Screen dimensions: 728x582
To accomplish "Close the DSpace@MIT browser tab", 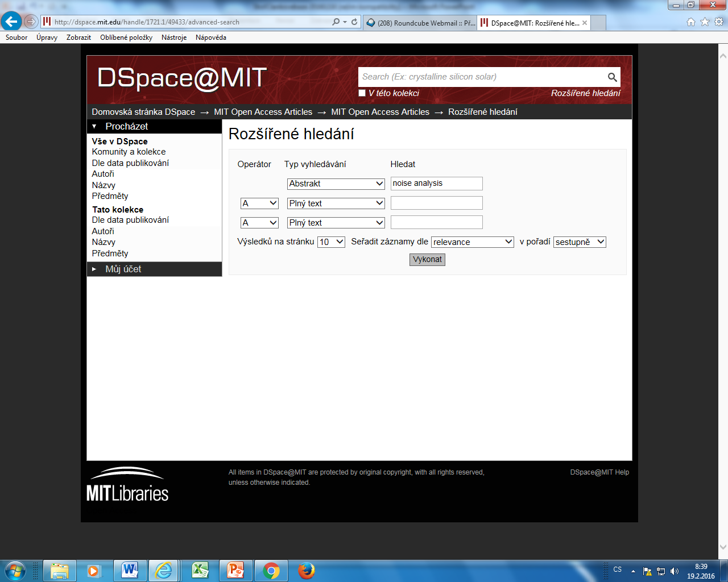I will pos(585,23).
